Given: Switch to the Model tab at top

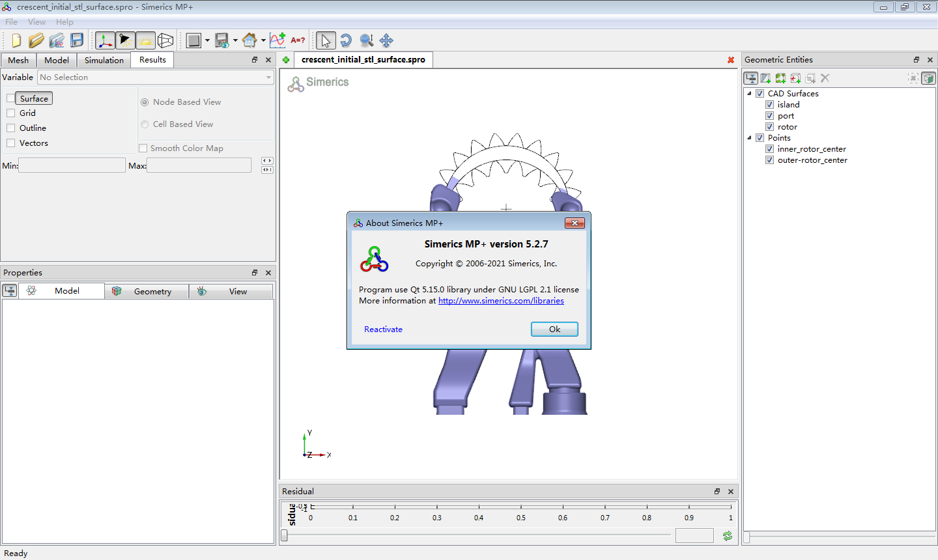Looking at the screenshot, I should [57, 60].
